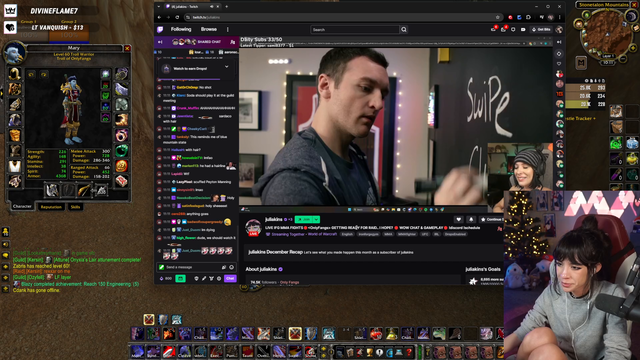This screenshot has height=360, width=640.
Task: Reload the Twitch browser page
Action: point(177,17)
